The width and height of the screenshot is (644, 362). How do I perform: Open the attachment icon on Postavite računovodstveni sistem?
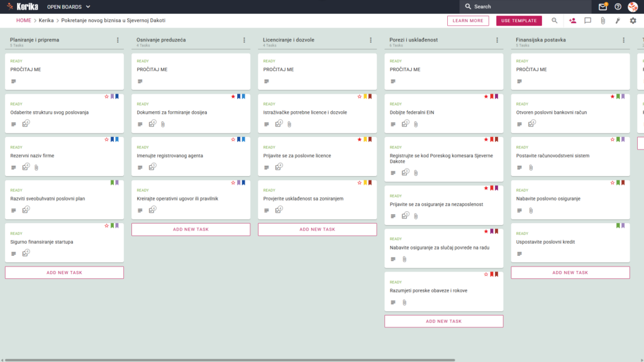pyautogui.click(x=531, y=167)
